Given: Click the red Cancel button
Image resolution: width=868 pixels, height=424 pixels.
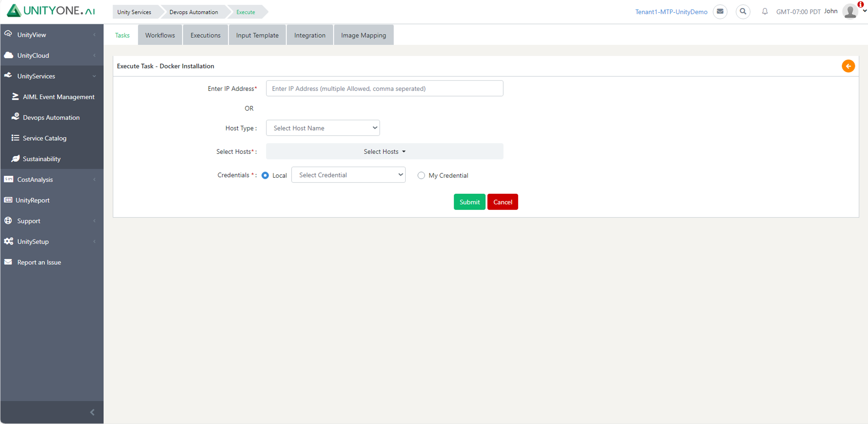Looking at the screenshot, I should point(502,202).
